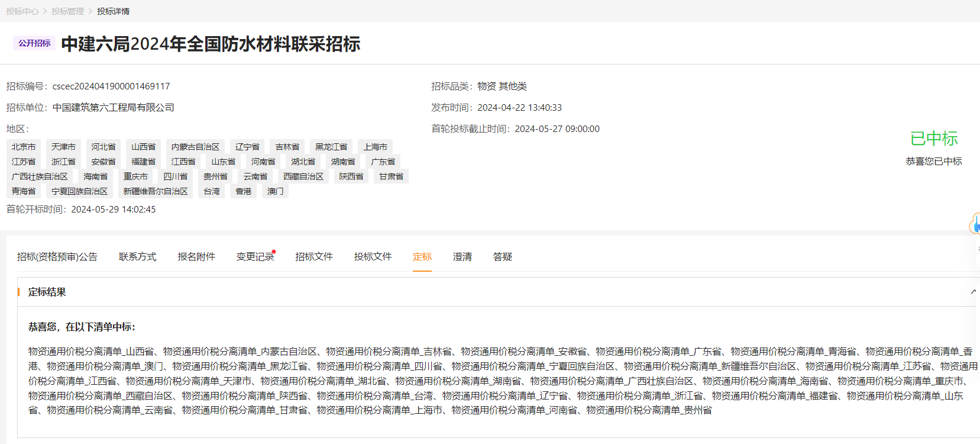Click the 河北省 region tag
The image size is (980, 444).
pos(104,147)
